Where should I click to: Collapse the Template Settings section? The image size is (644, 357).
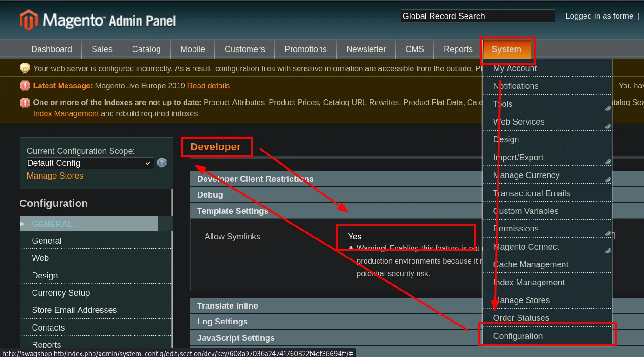[336, 211]
